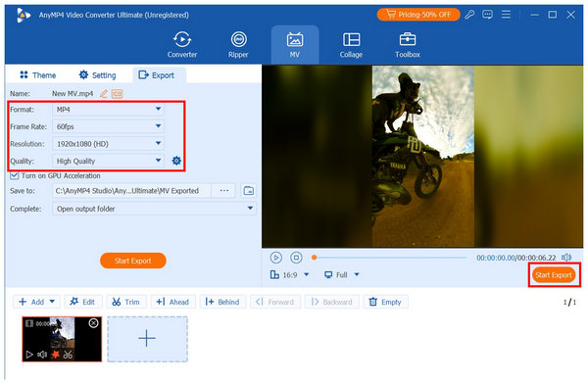
Task: Click the preview progress slider handle
Action: pyautogui.click(x=315, y=258)
